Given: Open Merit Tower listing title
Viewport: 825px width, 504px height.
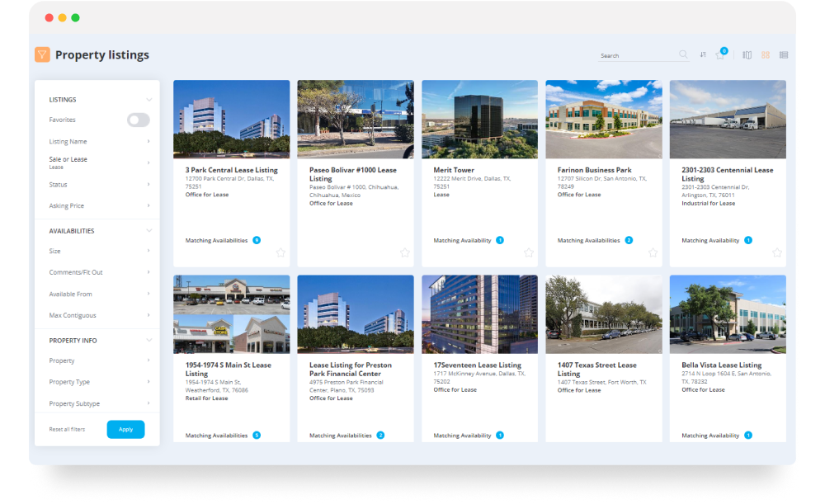Looking at the screenshot, I should click(x=454, y=170).
